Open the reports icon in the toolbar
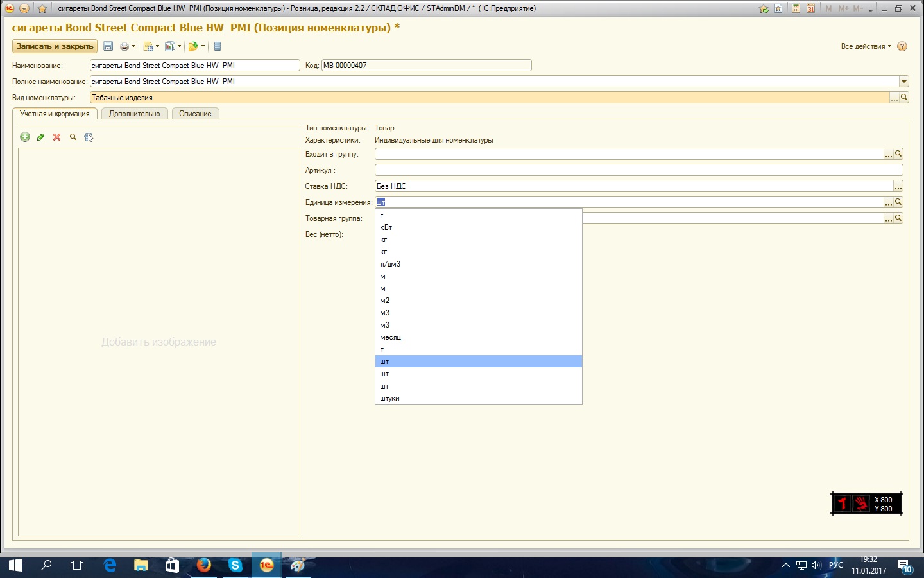 coord(169,46)
